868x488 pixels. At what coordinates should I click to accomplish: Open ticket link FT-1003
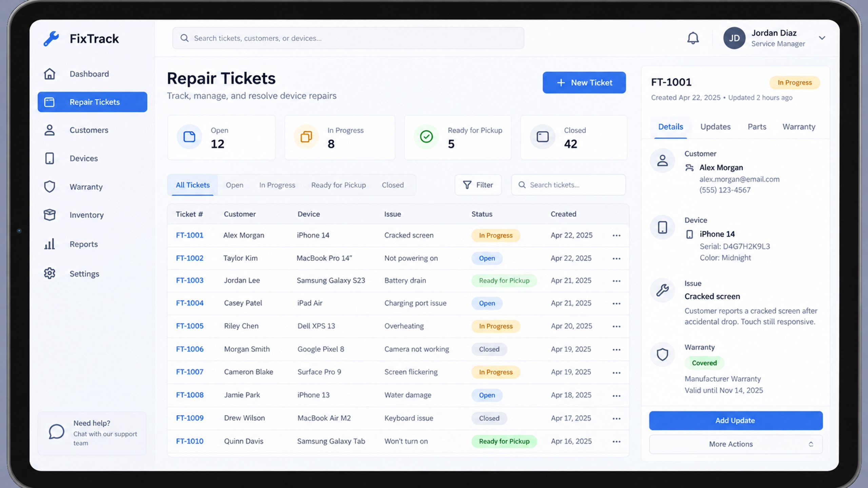click(x=190, y=281)
